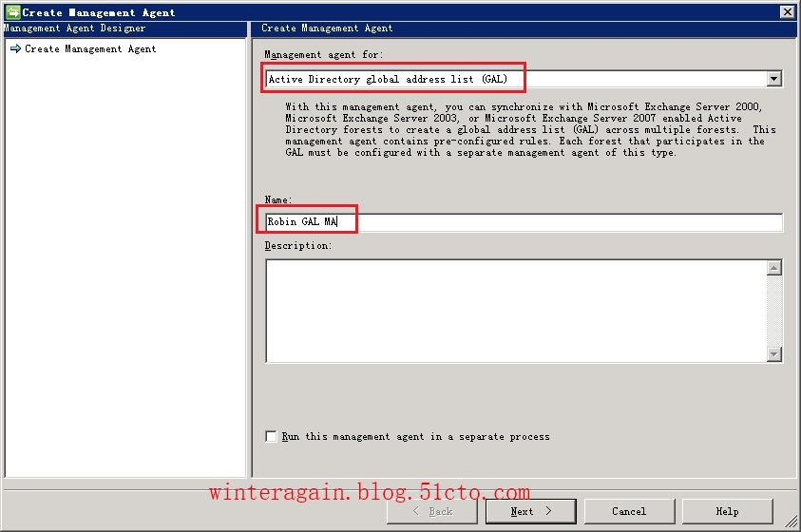801x532 pixels.
Task: Select Create Management Agent step in designer pane
Action: pyautogui.click(x=90, y=49)
